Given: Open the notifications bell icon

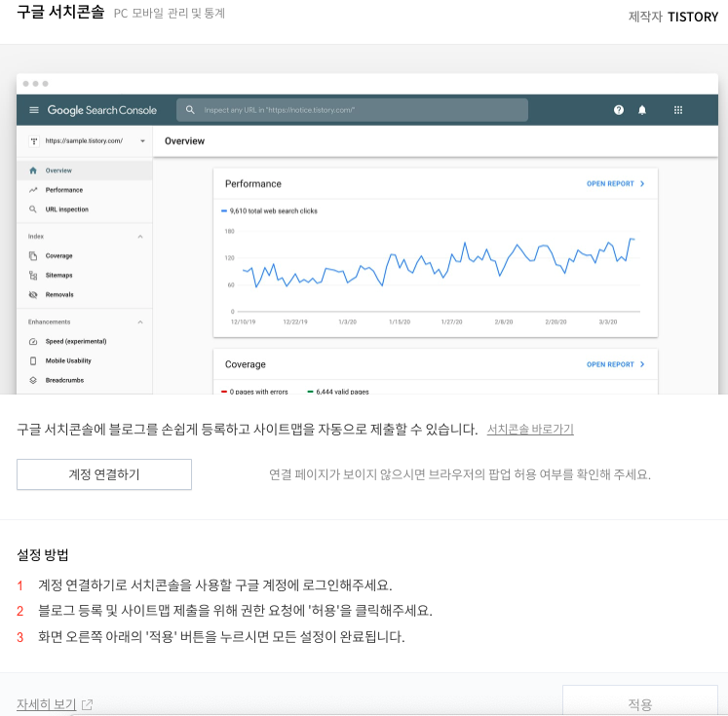Looking at the screenshot, I should click(x=642, y=110).
